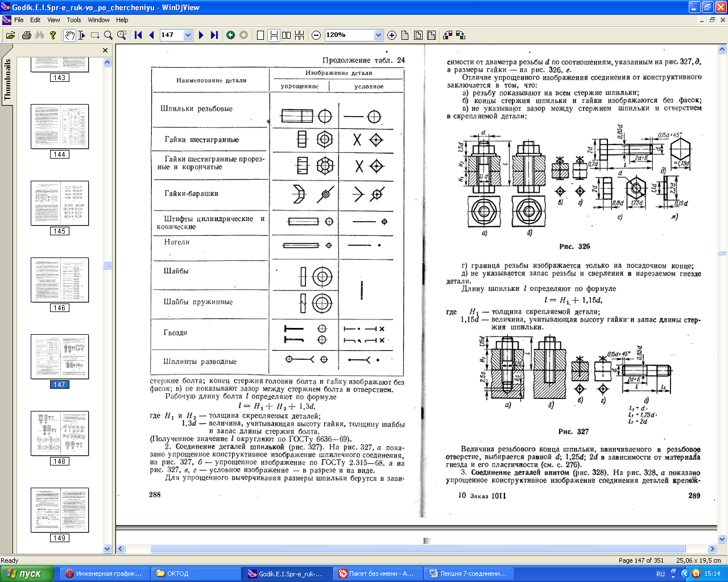
Task: Select page 149 thumbnail
Action: [x=60, y=515]
